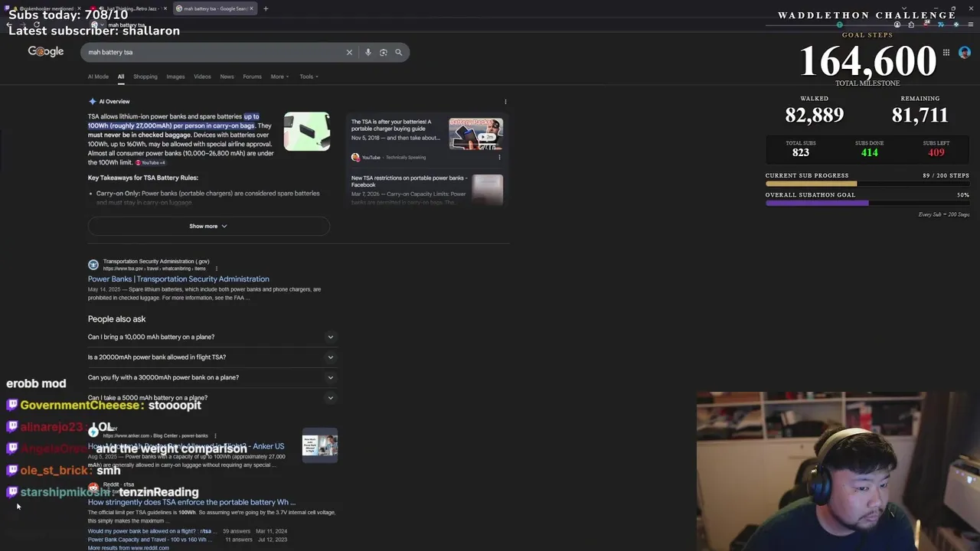Open the Google account profile avatar

click(x=964, y=52)
